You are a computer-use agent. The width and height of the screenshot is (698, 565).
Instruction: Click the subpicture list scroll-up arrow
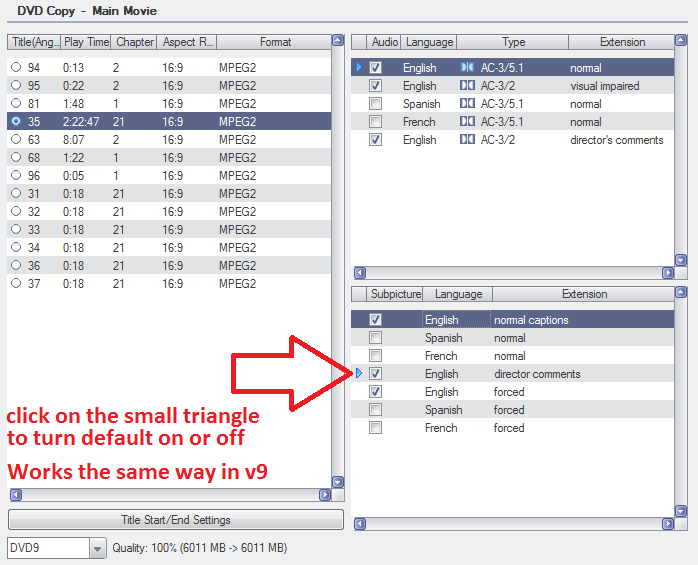coord(681,293)
